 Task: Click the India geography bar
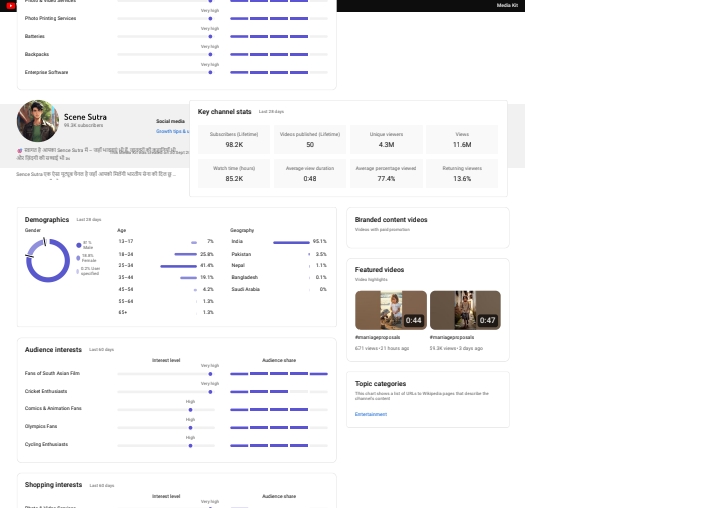click(291, 242)
